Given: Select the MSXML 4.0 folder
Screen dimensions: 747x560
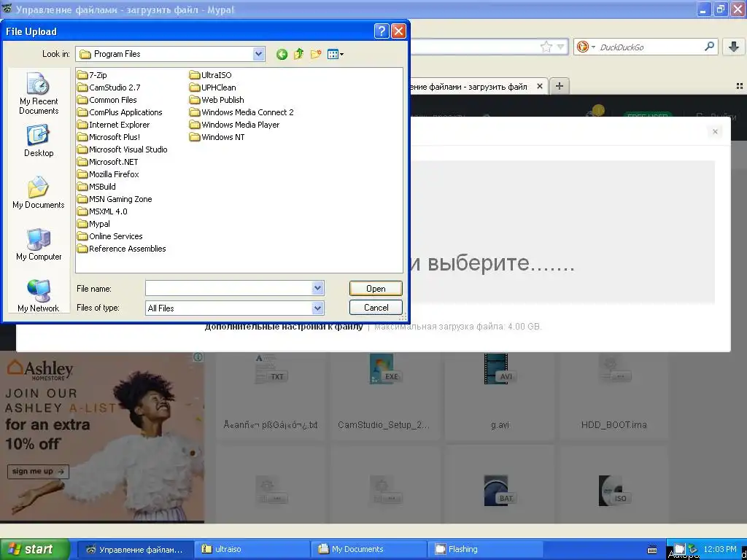Looking at the screenshot, I should pyautogui.click(x=102, y=211).
